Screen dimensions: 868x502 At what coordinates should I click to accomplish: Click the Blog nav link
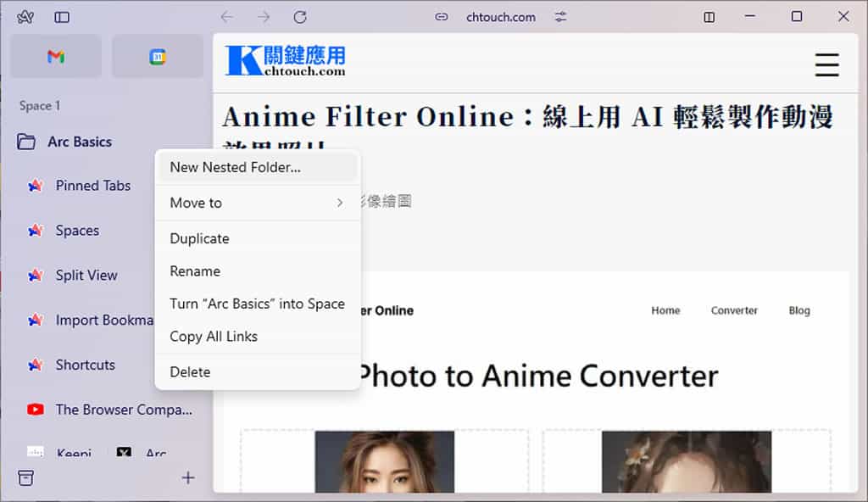coord(799,310)
